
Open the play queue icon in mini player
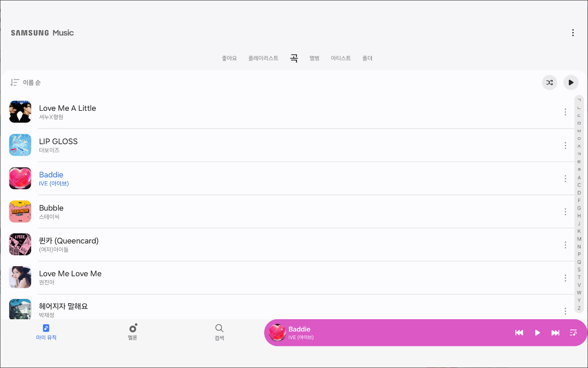pos(573,332)
